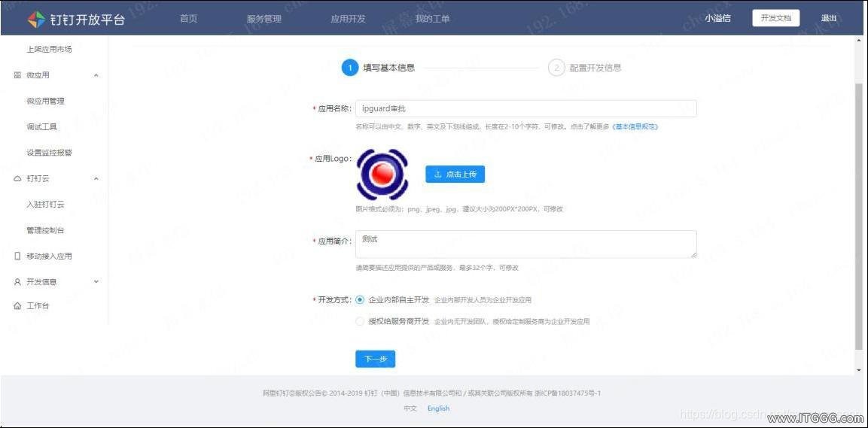Open the 服务管理 top navigation item
868x428 pixels.
click(264, 18)
